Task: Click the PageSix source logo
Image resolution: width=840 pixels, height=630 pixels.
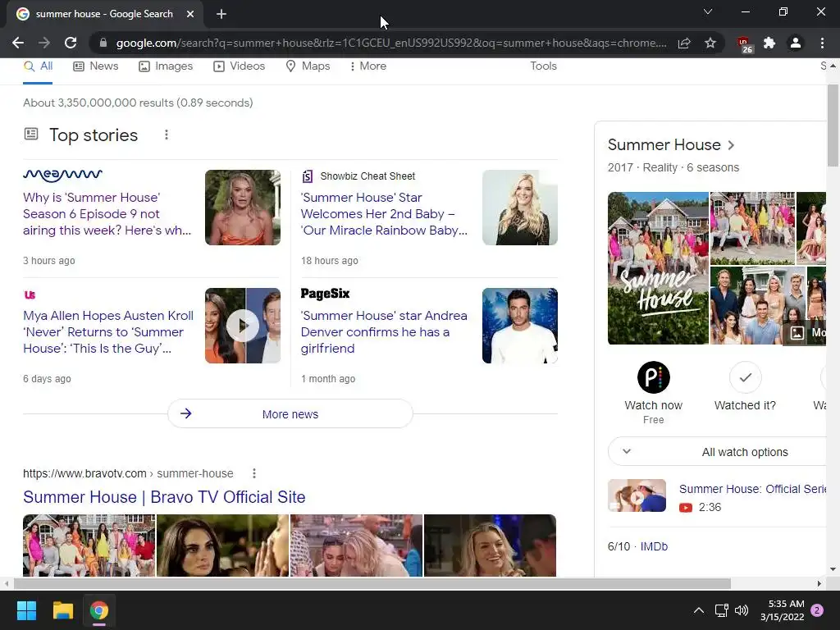Action: click(x=325, y=294)
